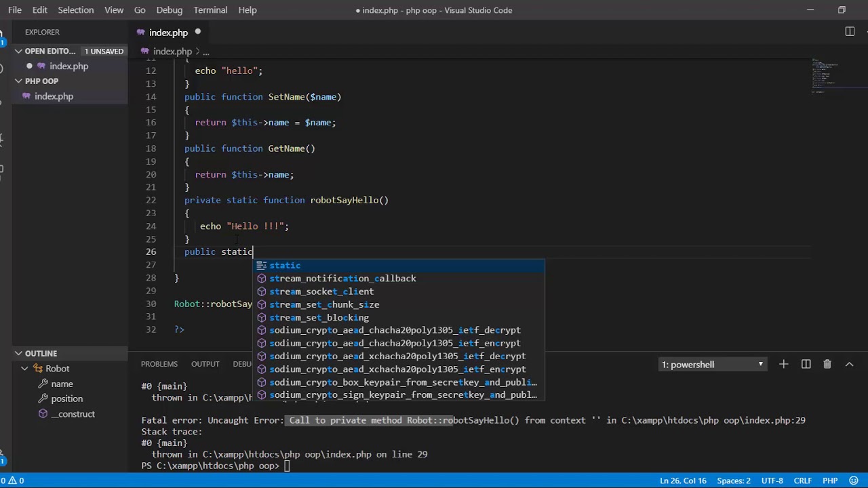Open the Selection menu

pos(76,10)
